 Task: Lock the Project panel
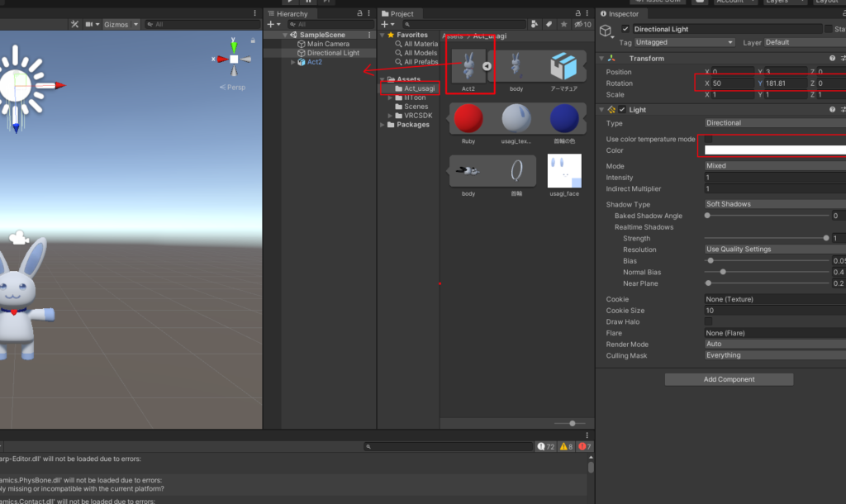577,13
